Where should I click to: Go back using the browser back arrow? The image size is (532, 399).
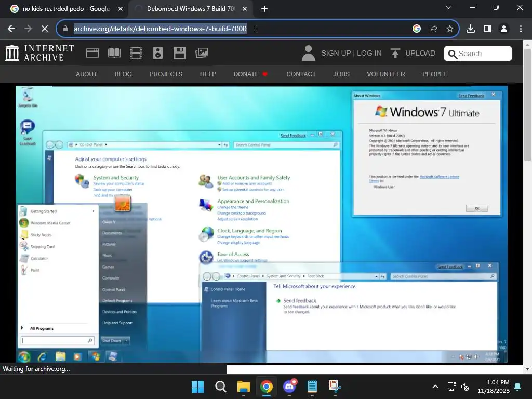tap(11, 29)
